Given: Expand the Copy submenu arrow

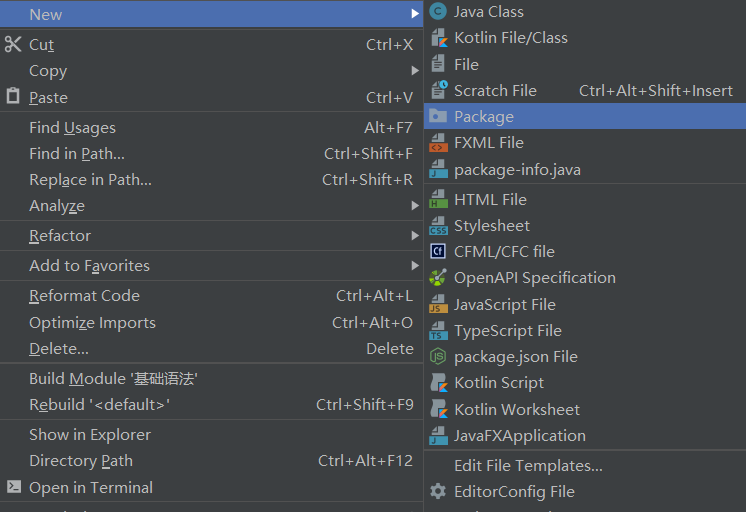Looking at the screenshot, I should click(x=415, y=71).
